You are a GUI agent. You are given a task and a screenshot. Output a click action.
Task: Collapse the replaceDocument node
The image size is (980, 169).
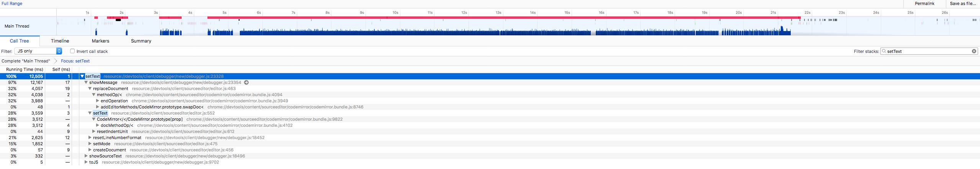point(90,89)
